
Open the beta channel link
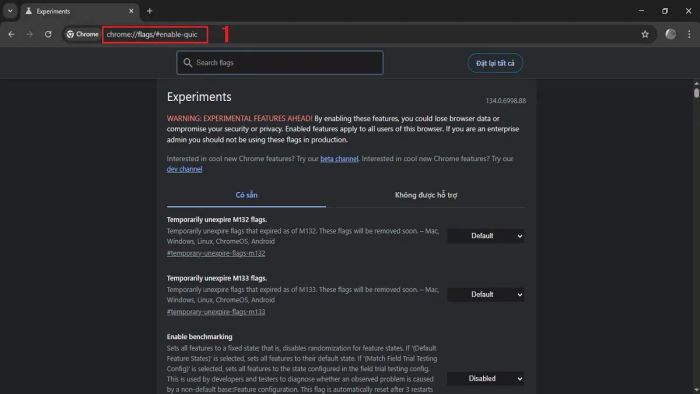coord(339,159)
